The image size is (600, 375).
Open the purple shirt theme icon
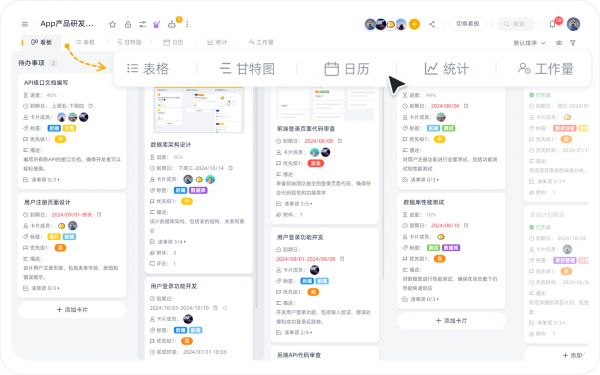coord(156,24)
